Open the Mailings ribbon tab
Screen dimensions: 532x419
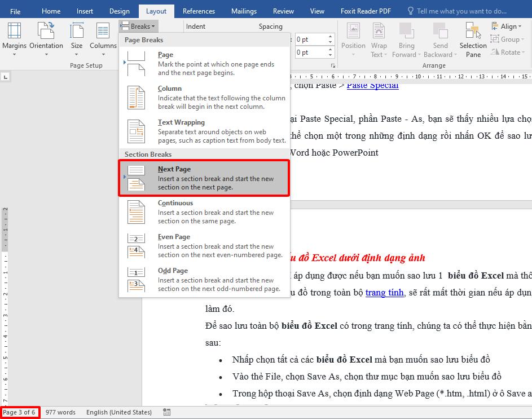pos(244,11)
